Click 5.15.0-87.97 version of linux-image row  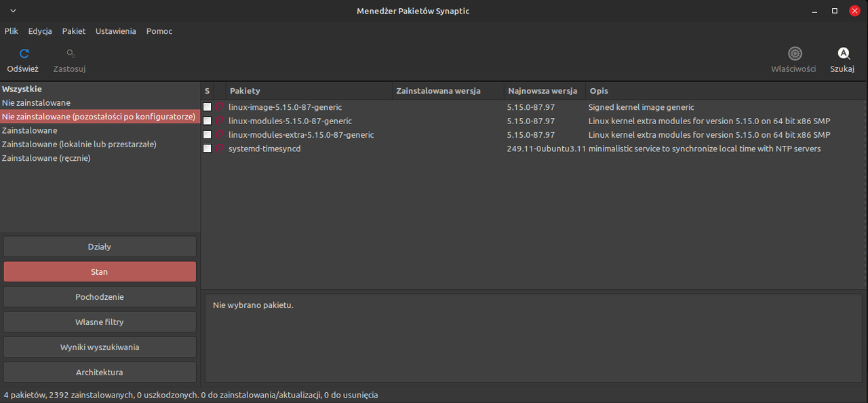(x=530, y=107)
